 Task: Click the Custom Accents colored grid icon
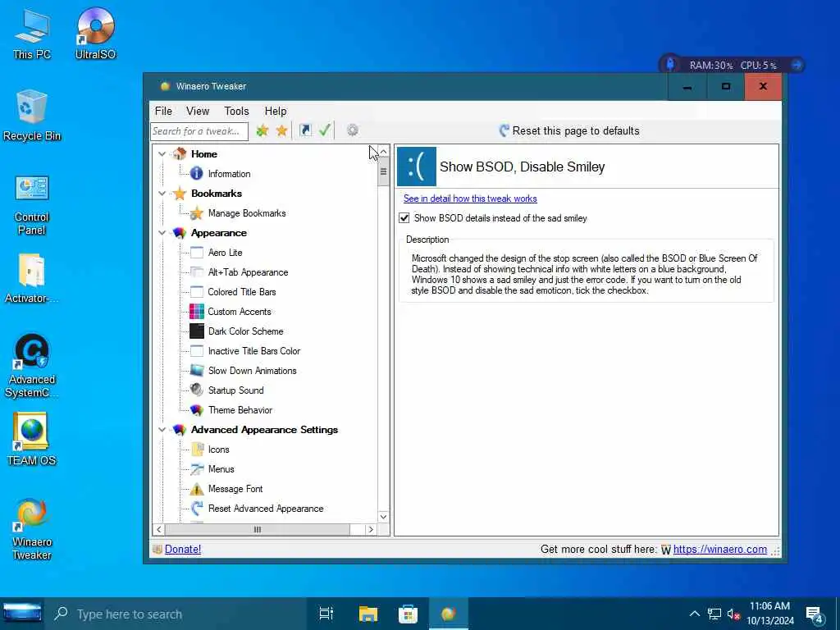[x=197, y=311]
